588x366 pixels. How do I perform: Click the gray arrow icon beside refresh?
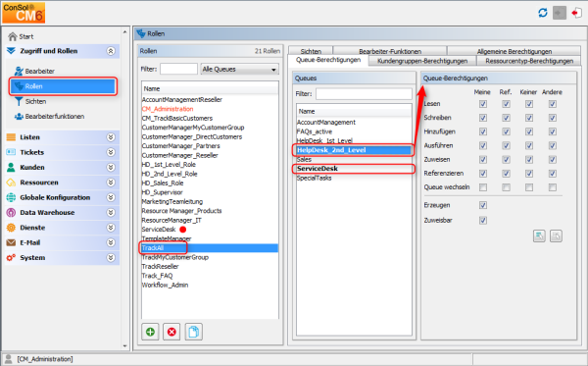560,13
